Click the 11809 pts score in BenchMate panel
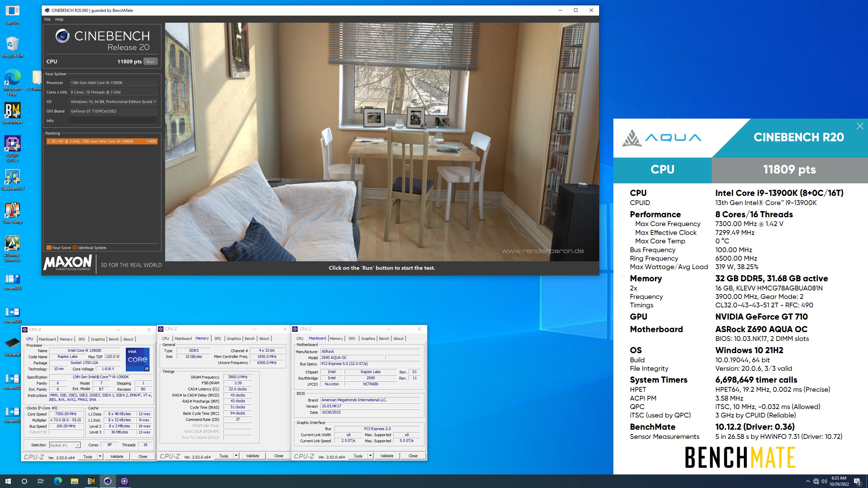 (x=789, y=169)
